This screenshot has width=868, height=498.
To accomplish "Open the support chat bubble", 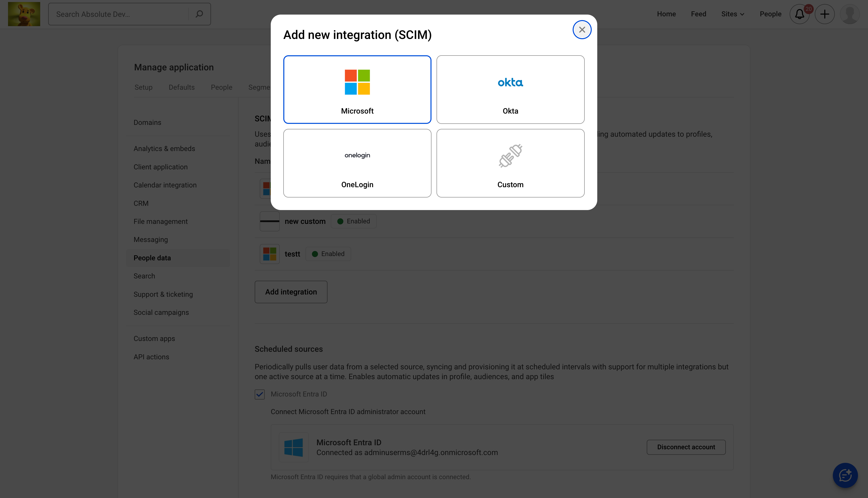I will (845, 475).
